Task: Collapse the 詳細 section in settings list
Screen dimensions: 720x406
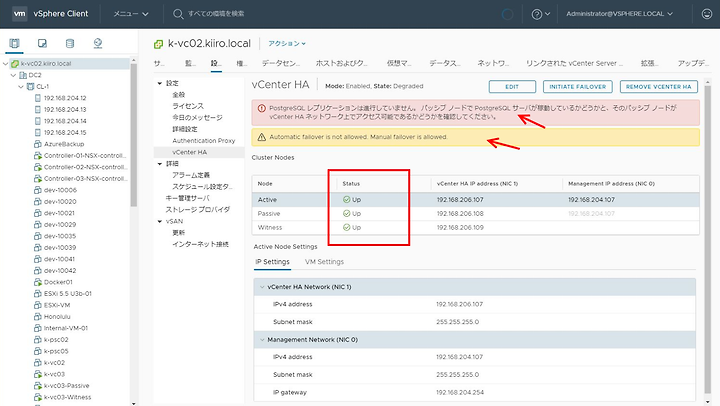Action: (x=160, y=164)
